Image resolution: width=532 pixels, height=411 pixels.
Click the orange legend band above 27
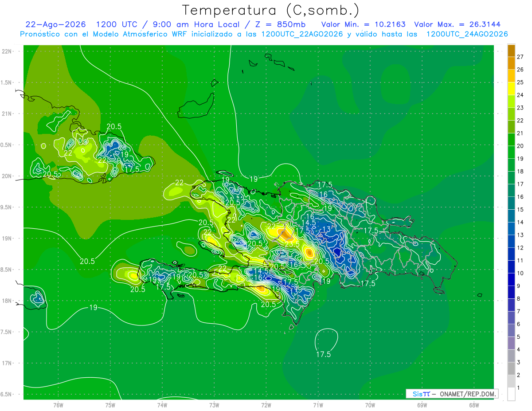pos(511,51)
